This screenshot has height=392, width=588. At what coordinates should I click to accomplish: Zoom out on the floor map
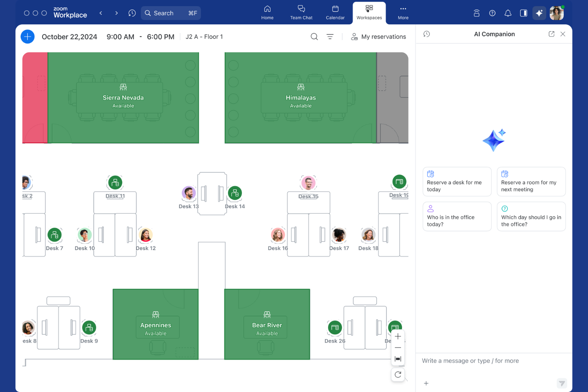pos(398,348)
